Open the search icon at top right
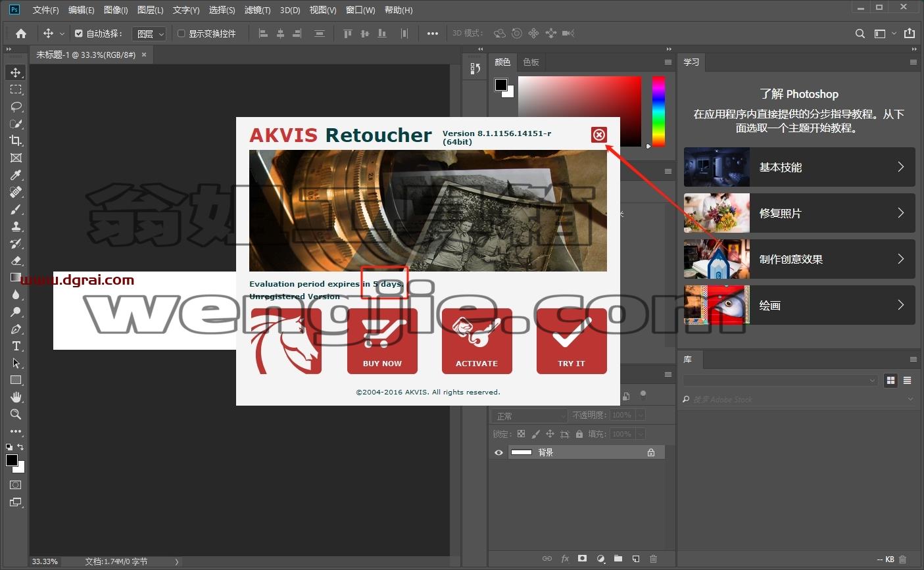 pos(860,34)
